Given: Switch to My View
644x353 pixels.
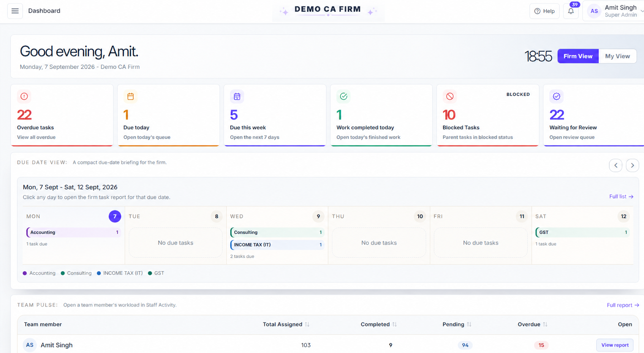Looking at the screenshot, I should (617, 56).
